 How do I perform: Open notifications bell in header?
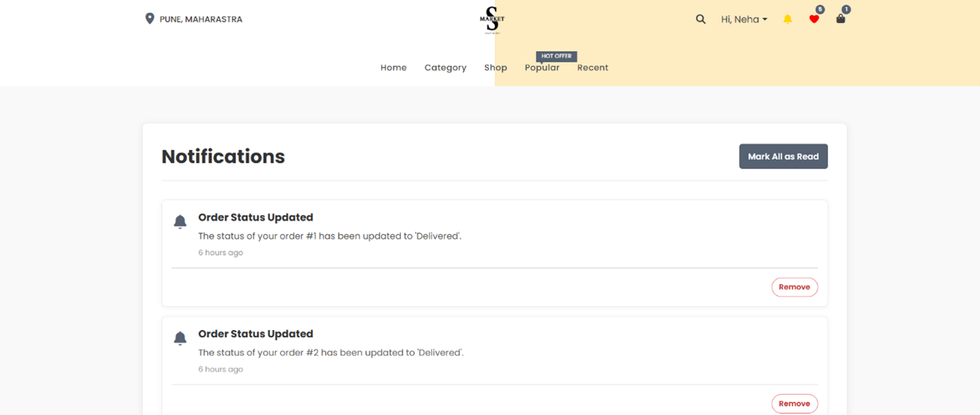(787, 20)
